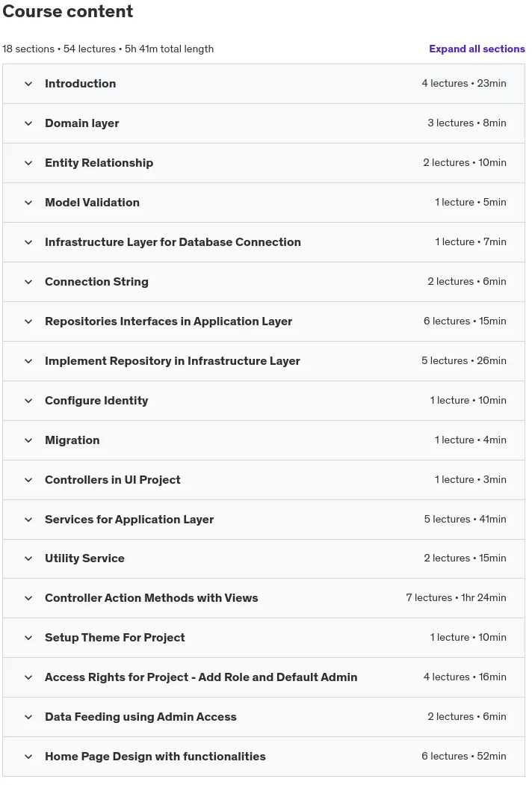This screenshot has width=532, height=785.
Task: Click chevron beside Access Rights for Project
Action: point(28,677)
